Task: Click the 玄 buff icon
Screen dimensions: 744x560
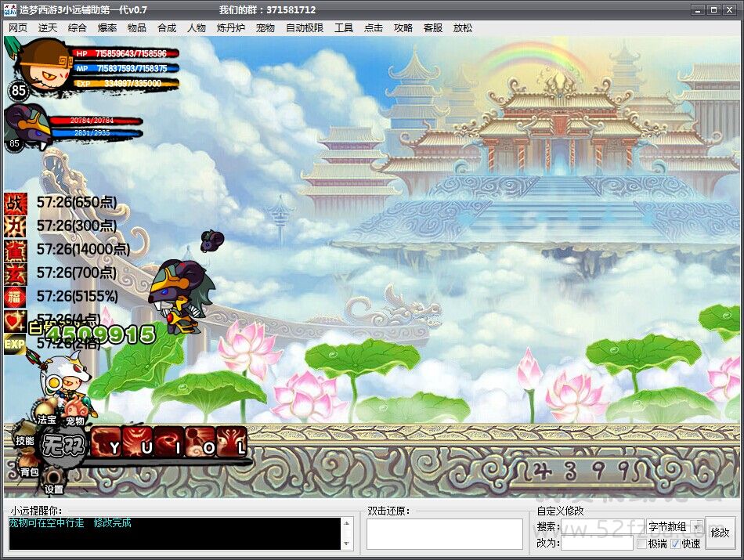Action: click(x=15, y=273)
